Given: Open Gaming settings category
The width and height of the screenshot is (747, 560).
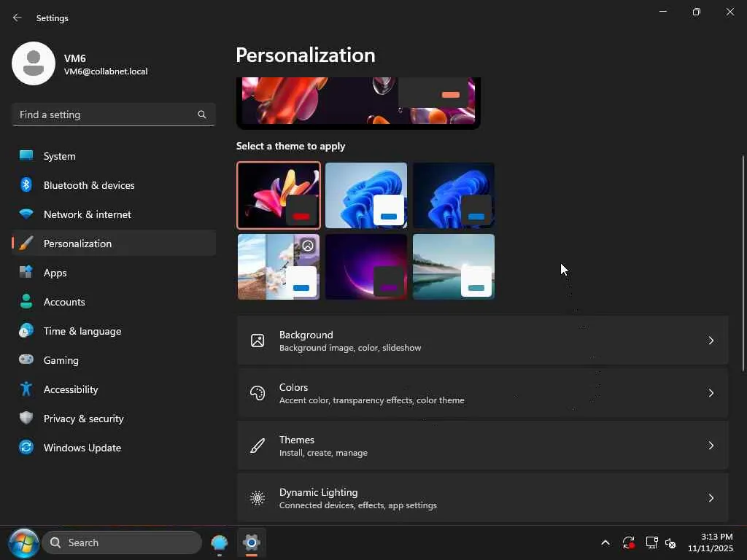Looking at the screenshot, I should (x=113, y=360).
